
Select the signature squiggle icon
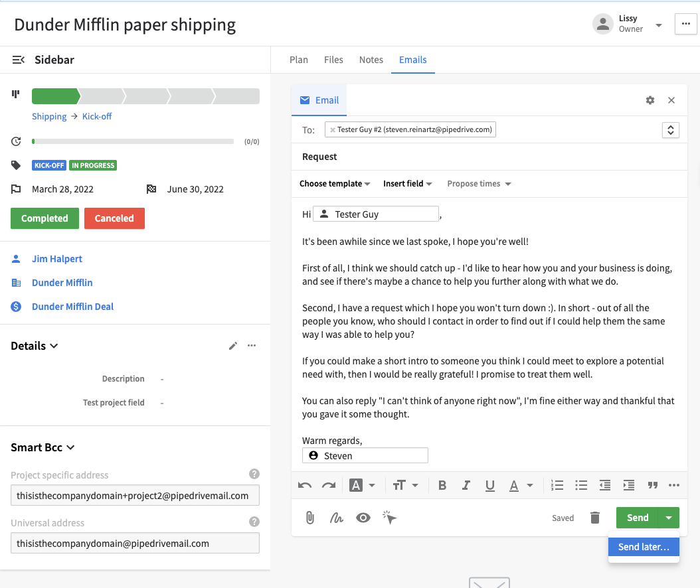point(336,518)
